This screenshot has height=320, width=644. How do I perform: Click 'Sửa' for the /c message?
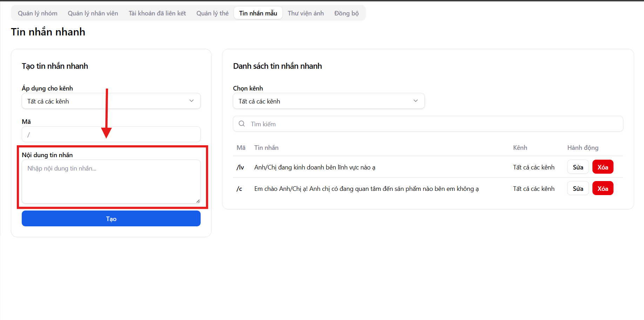tap(578, 188)
